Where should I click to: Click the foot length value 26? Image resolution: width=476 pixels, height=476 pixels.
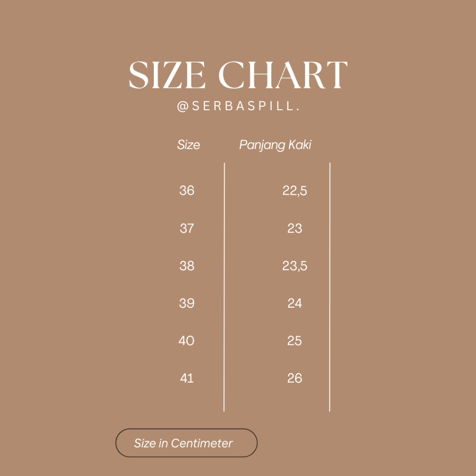point(295,378)
